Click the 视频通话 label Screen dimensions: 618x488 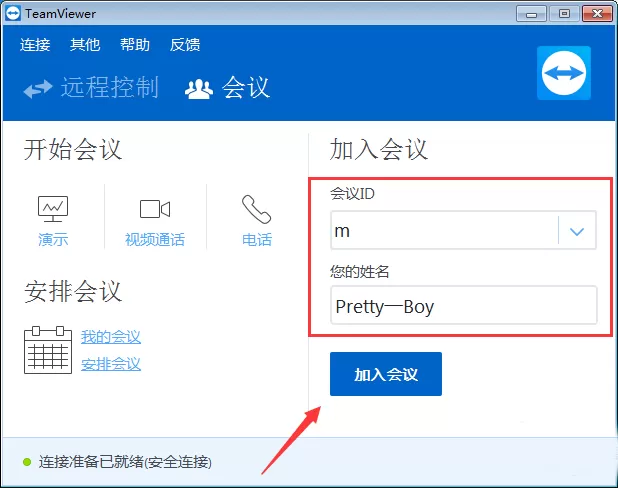click(x=155, y=240)
